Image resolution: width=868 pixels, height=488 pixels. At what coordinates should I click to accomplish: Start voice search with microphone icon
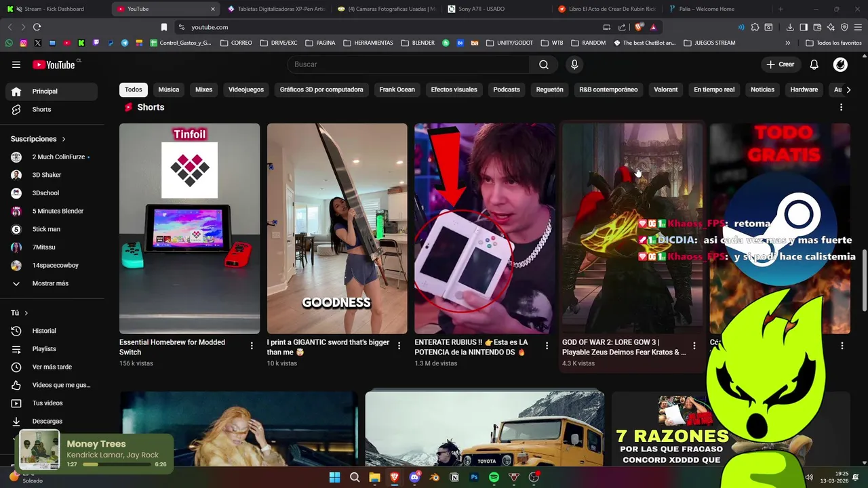(574, 64)
